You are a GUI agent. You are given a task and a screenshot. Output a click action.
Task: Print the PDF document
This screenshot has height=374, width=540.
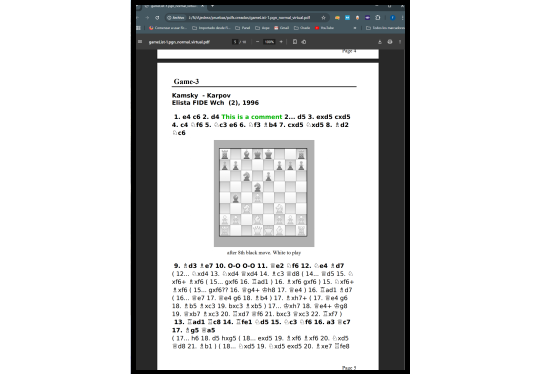pyautogui.click(x=390, y=42)
